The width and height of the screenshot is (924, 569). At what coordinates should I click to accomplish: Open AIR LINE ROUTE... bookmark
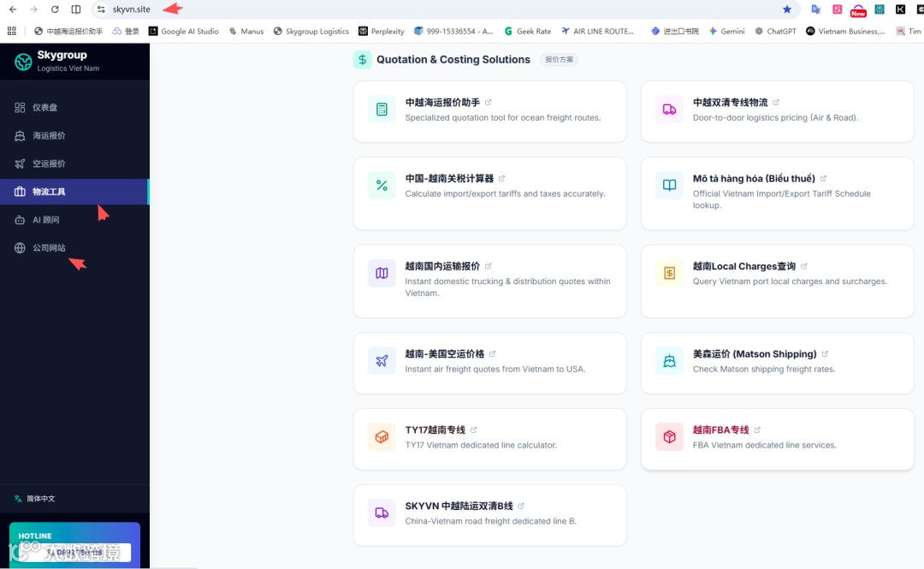pos(597,32)
